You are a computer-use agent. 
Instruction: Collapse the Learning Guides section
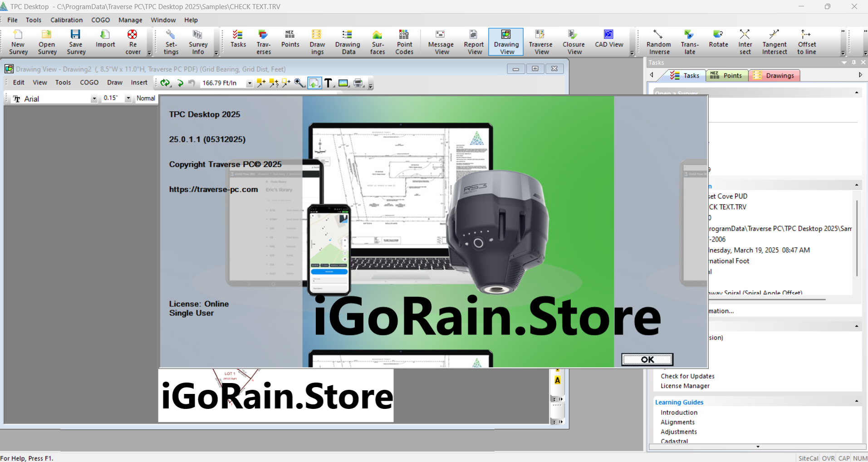pos(856,401)
